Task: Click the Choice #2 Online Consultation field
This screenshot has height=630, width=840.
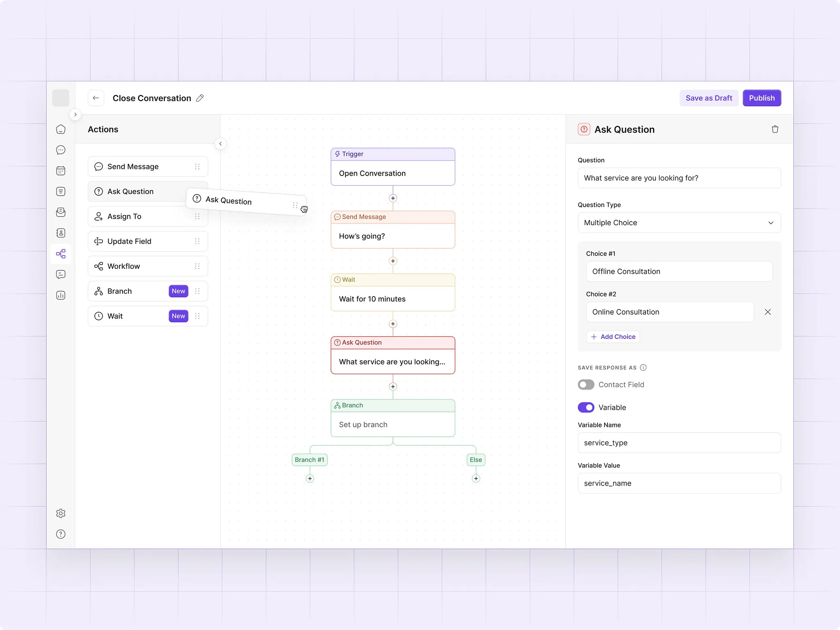Action: 670,312
